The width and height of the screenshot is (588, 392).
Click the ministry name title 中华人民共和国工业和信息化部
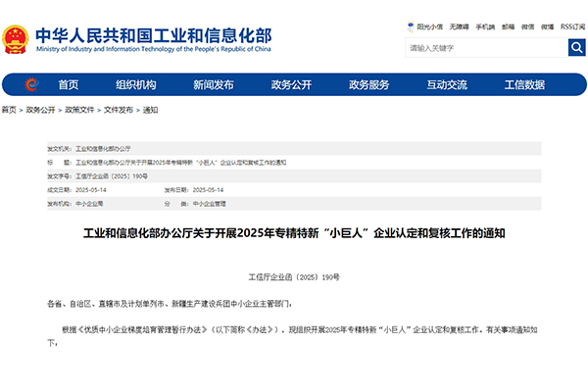[154, 36]
